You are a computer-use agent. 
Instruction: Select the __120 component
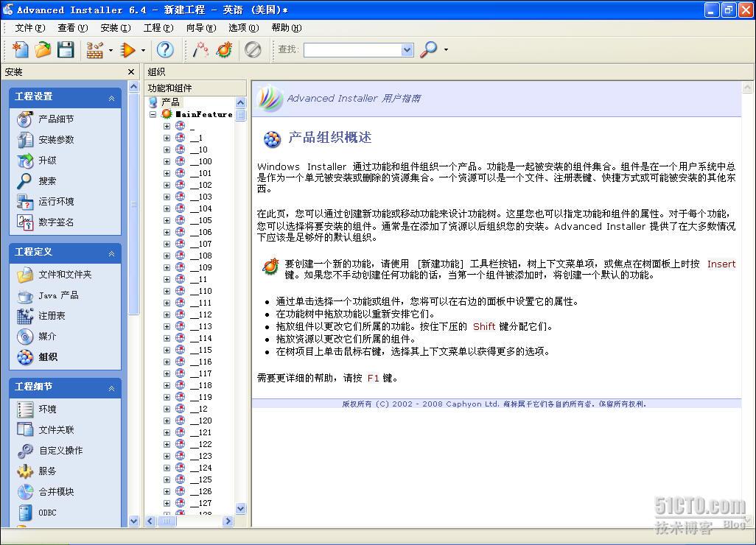201,421
